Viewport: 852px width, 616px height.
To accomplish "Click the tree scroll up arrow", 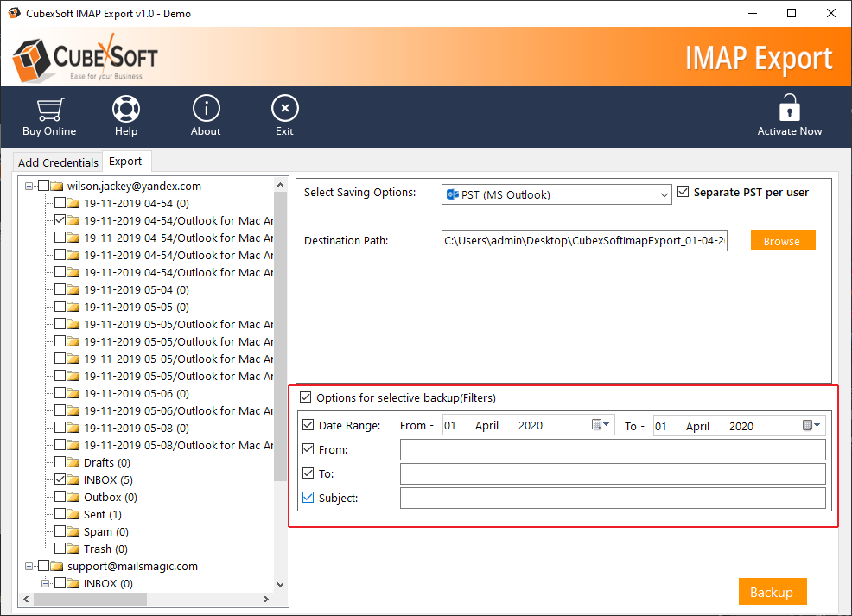I will 280,185.
